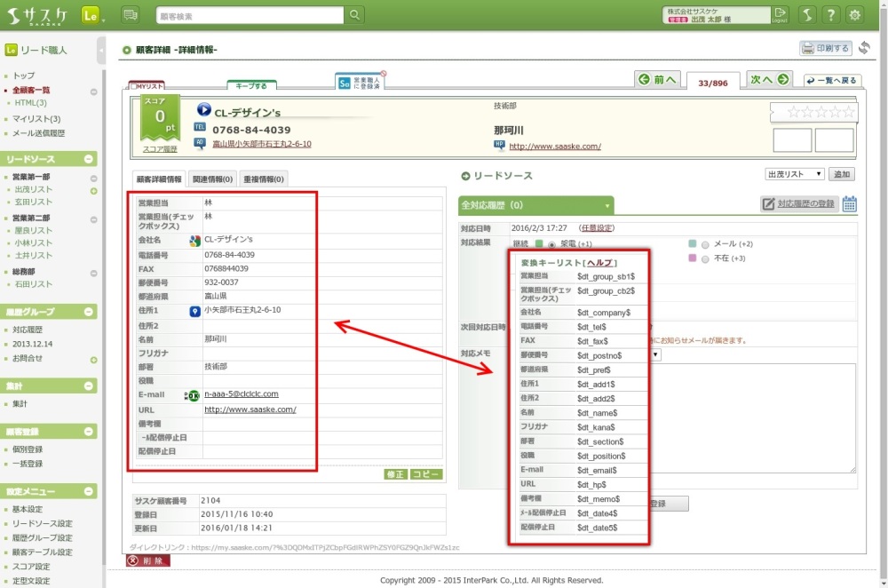The image size is (888, 588).
Task: Open the help question mark icon
Action: point(830,15)
